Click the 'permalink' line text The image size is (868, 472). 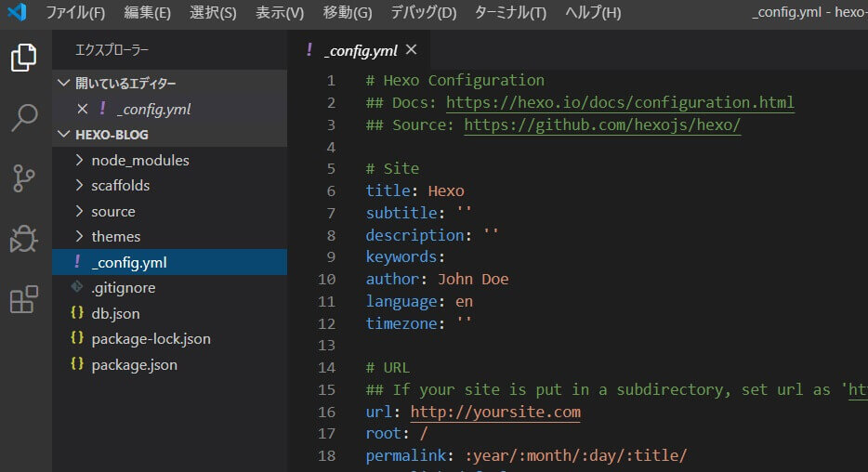(x=526, y=455)
